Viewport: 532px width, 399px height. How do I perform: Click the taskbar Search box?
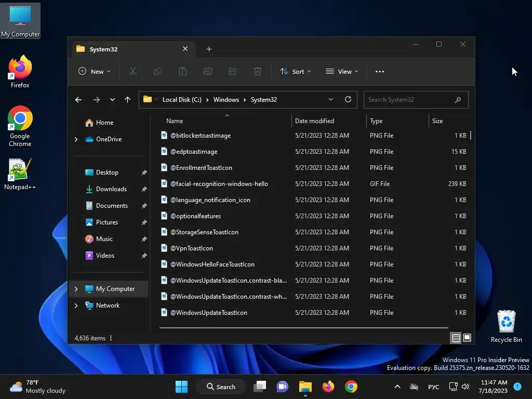[x=221, y=387]
